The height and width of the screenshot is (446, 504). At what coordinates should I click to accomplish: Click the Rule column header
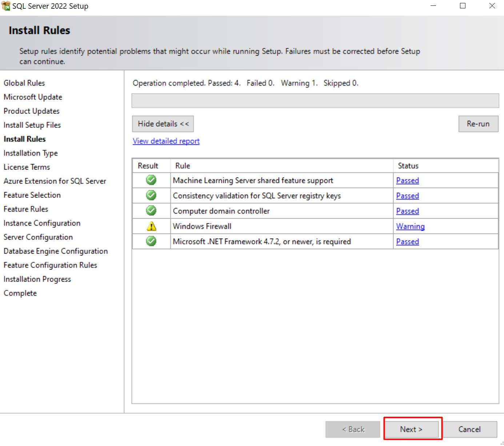pos(282,166)
